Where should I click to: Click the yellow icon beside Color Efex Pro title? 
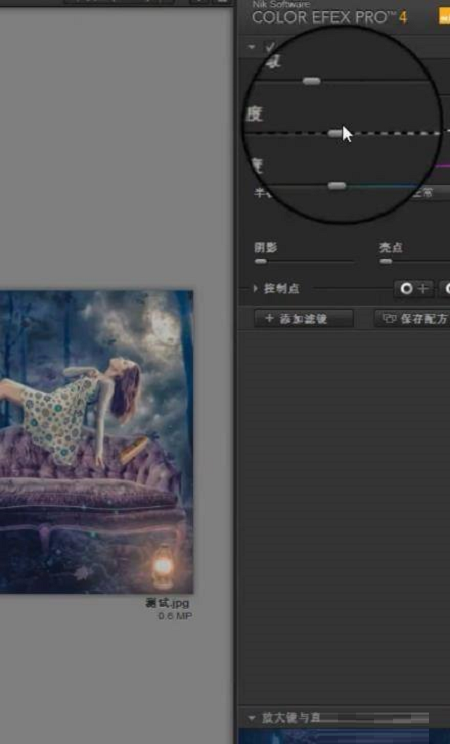pos(444,17)
